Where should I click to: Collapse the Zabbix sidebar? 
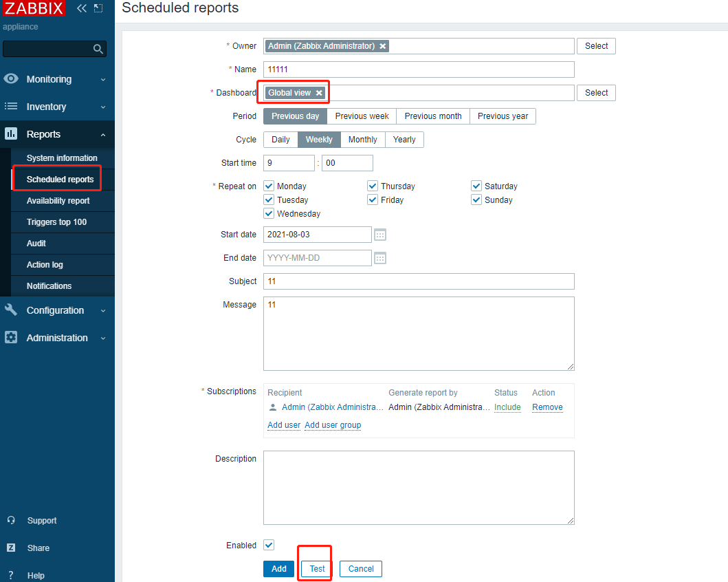(x=81, y=8)
